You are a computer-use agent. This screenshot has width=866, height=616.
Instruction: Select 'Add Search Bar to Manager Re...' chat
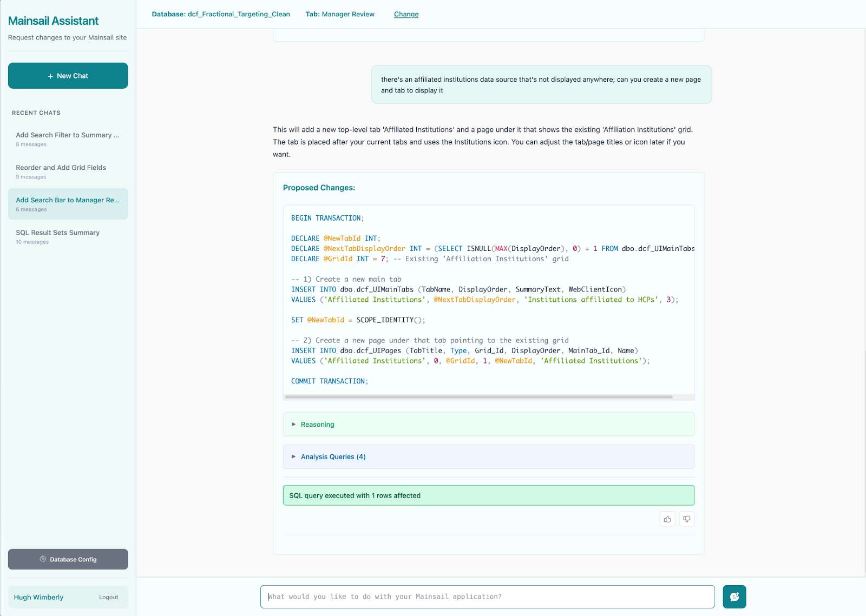[68, 204]
